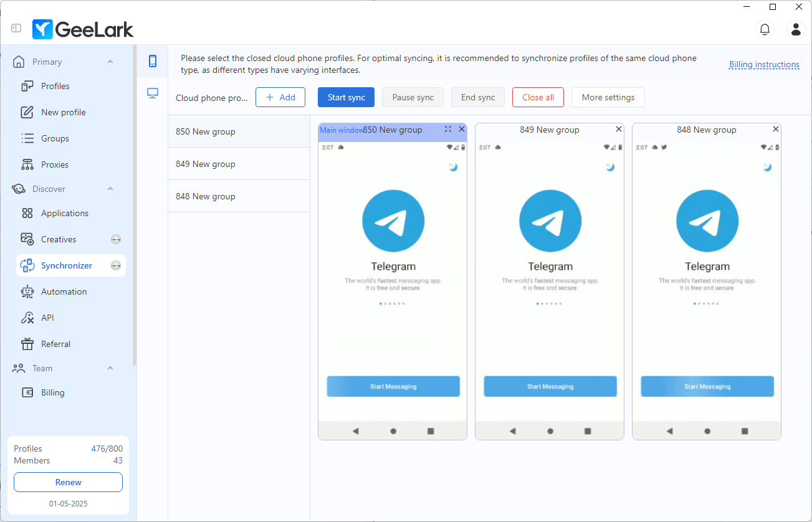Image resolution: width=812 pixels, height=522 pixels.
Task: Select 850 New group in list
Action: 239,131
